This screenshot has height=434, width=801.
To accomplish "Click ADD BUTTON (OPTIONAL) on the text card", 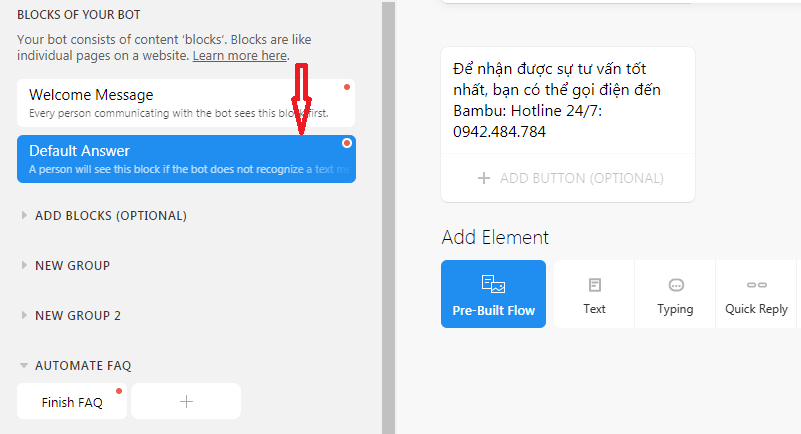I will pos(568,178).
